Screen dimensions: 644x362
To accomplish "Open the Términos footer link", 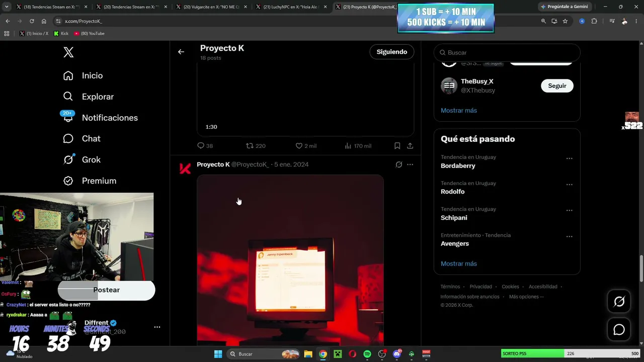I will coord(450,287).
